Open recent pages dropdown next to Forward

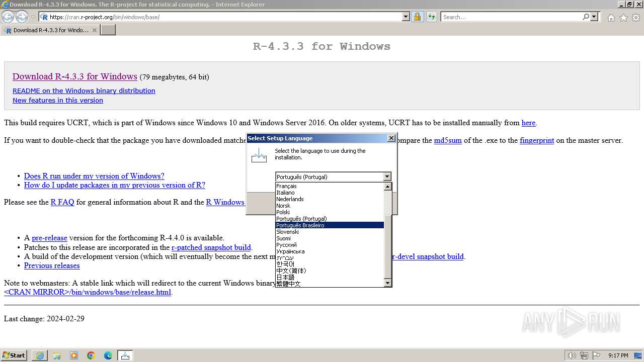point(33,17)
